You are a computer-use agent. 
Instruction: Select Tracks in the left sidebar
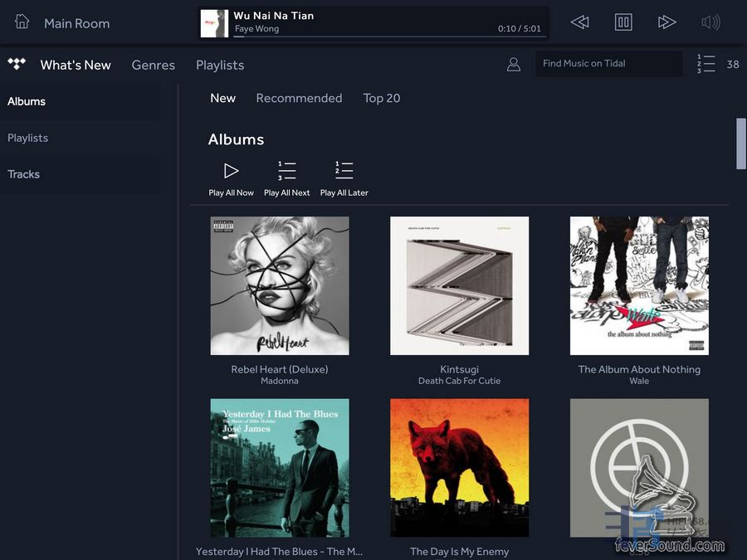(x=24, y=174)
